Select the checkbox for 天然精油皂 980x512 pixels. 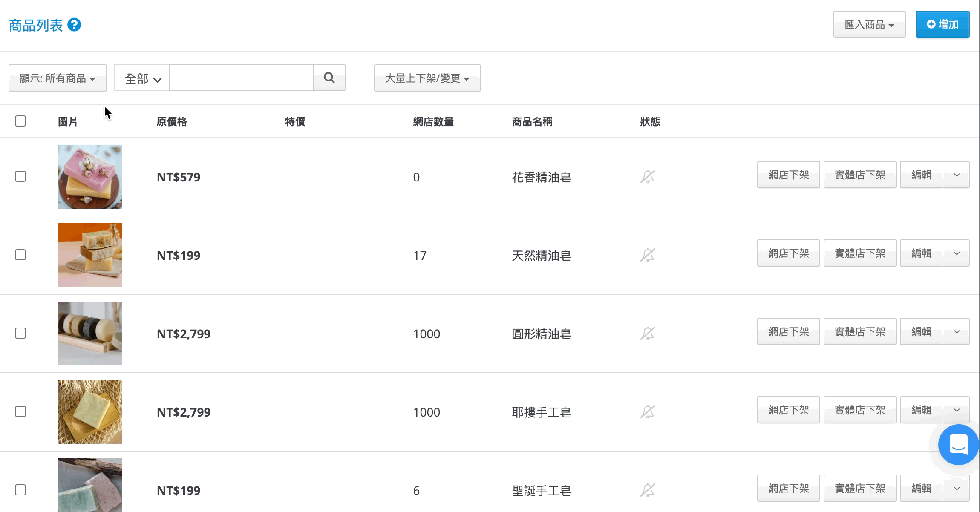click(20, 255)
